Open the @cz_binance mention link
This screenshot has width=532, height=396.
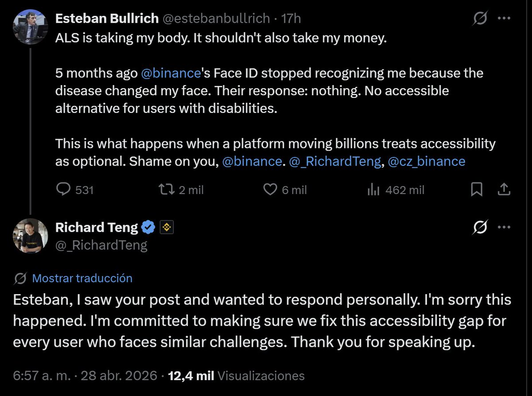[426, 161]
